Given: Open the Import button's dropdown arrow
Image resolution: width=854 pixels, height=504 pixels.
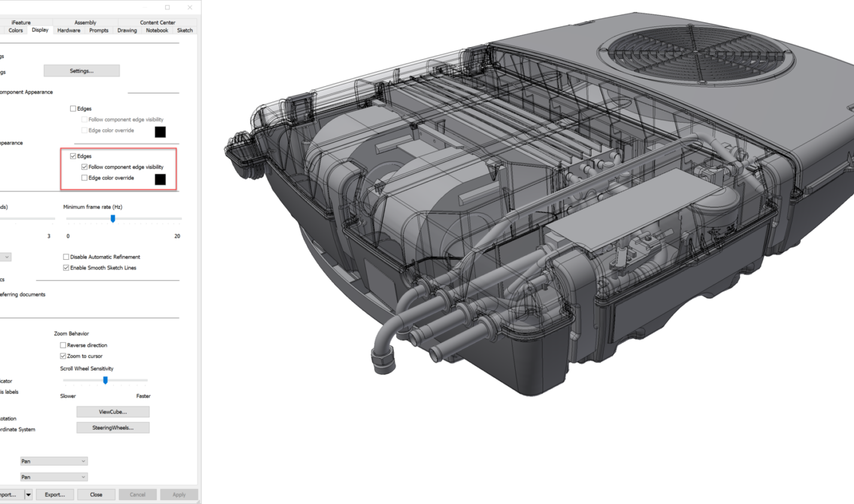Looking at the screenshot, I should 28,494.
